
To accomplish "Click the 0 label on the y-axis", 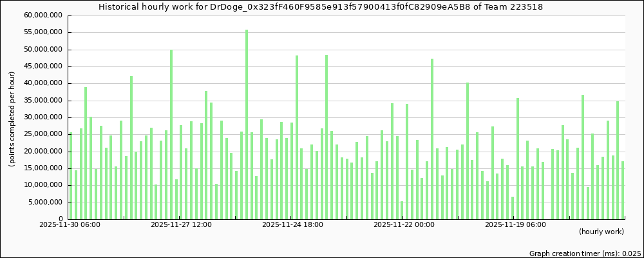I will (60, 219).
